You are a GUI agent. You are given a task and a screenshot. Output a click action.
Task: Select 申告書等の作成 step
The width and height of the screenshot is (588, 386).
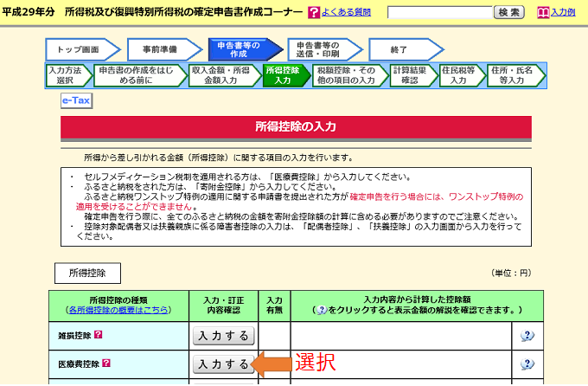(x=246, y=49)
